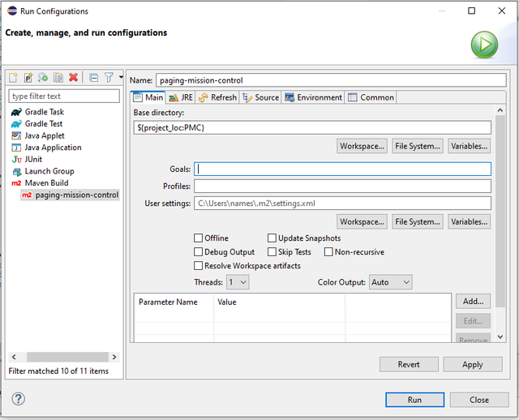Click the Apply button
519x420 pixels.
click(x=473, y=364)
